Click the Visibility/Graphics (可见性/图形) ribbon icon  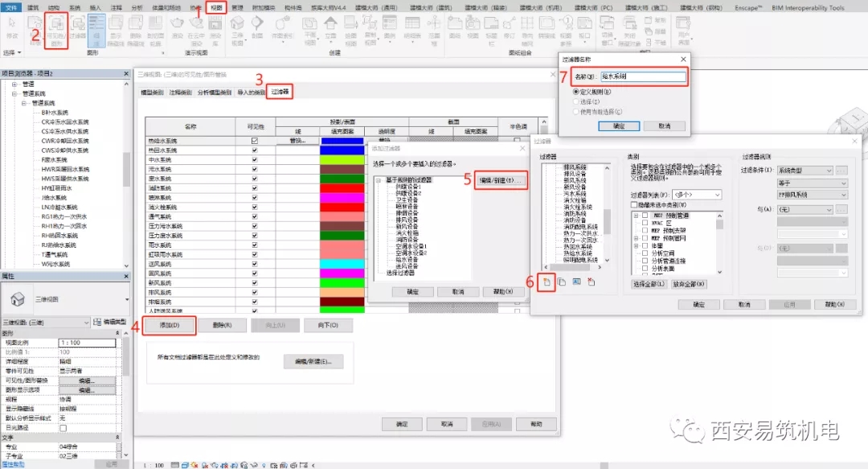coord(56,31)
